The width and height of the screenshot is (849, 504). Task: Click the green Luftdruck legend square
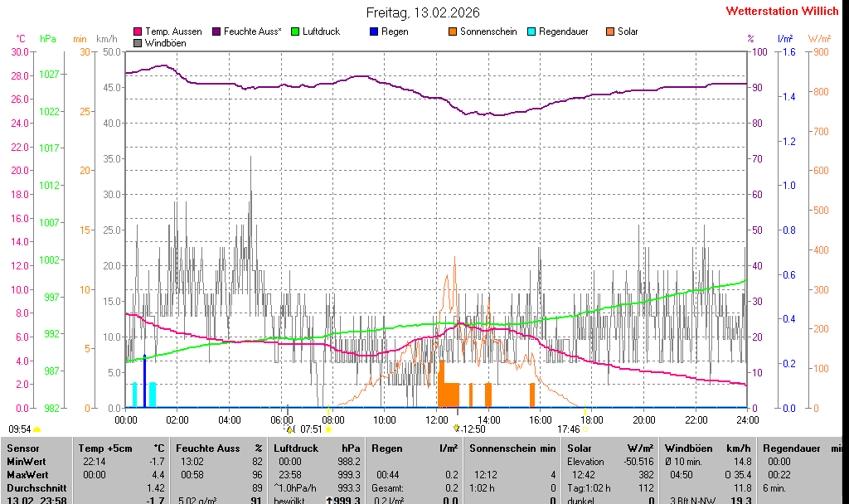pyautogui.click(x=295, y=31)
